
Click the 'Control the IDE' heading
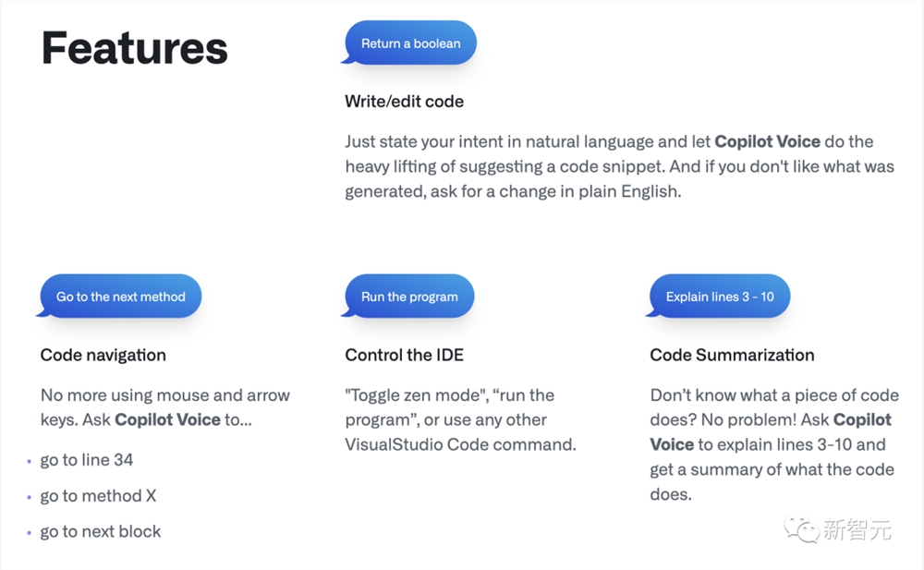[405, 355]
